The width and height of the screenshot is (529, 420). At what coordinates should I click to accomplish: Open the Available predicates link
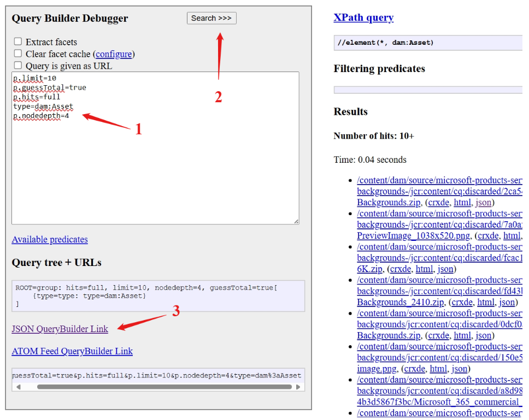pyautogui.click(x=50, y=239)
